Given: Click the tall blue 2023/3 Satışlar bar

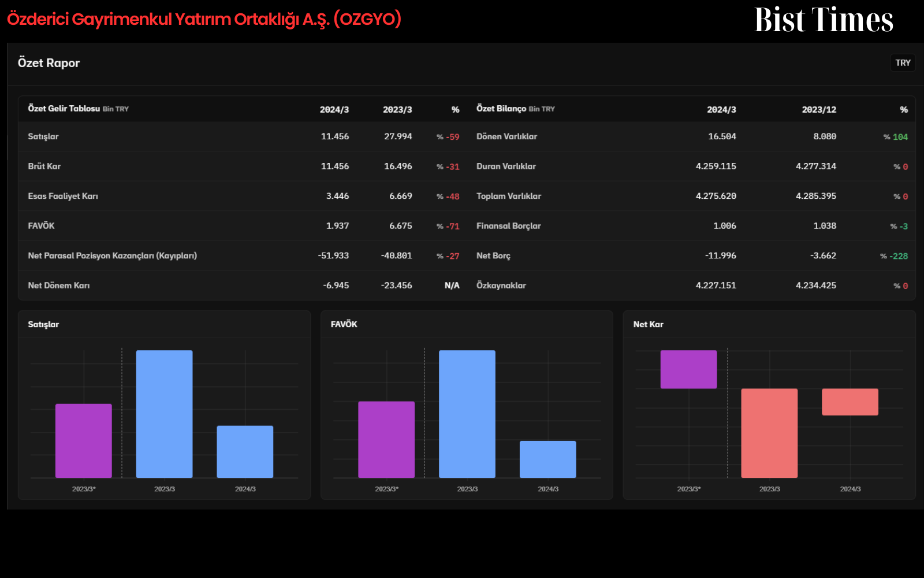Looking at the screenshot, I should coord(165,414).
